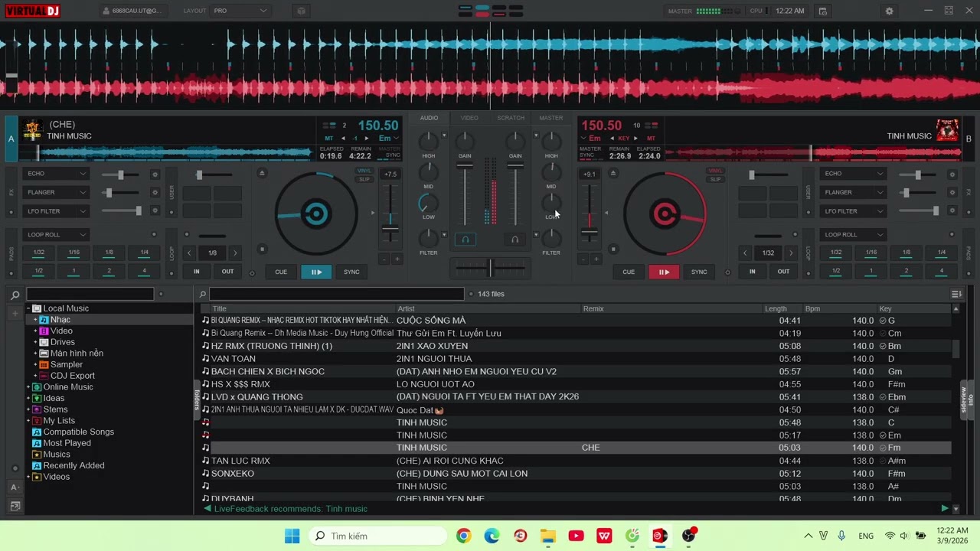Double the deck B loop length with the right arrow
The height and width of the screenshot is (551, 980).
pos(791,253)
